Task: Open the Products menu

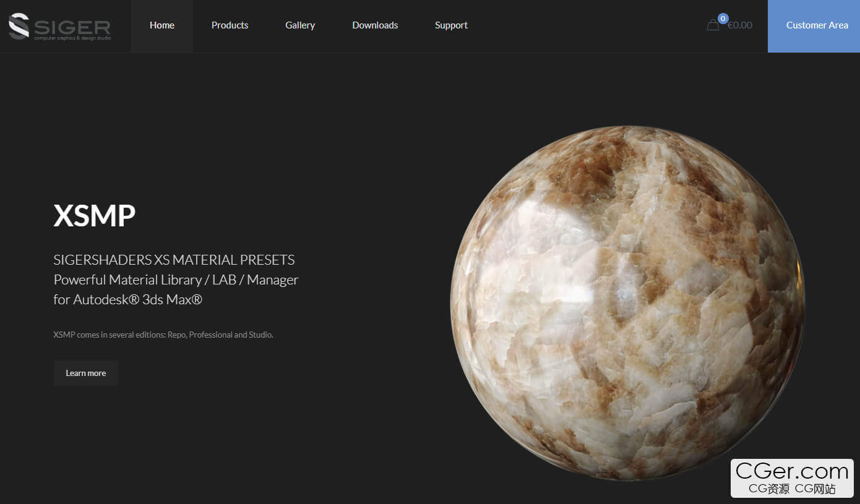Action: pos(230,25)
